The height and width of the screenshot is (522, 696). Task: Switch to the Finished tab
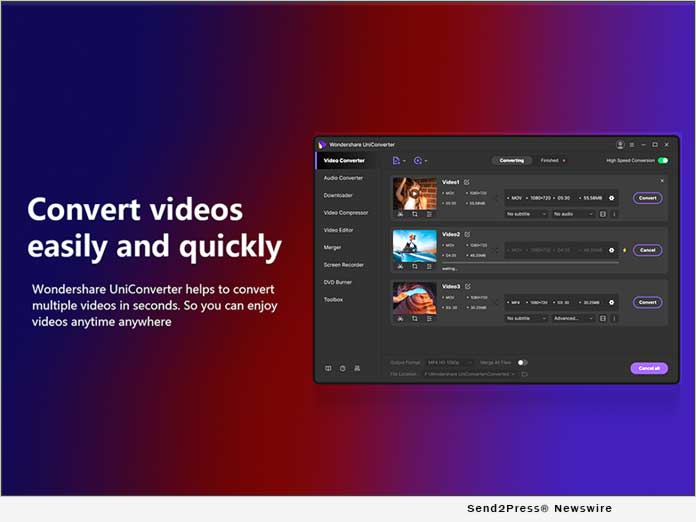coord(552,160)
